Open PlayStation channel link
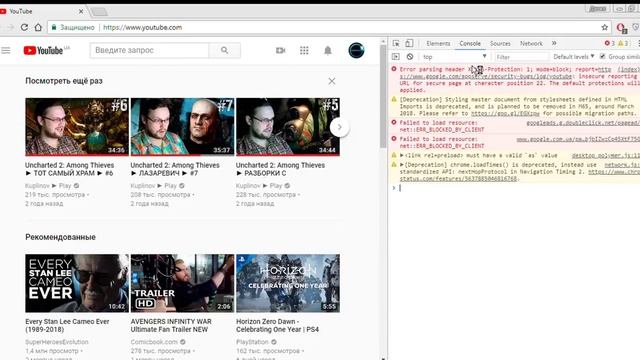 (252, 342)
